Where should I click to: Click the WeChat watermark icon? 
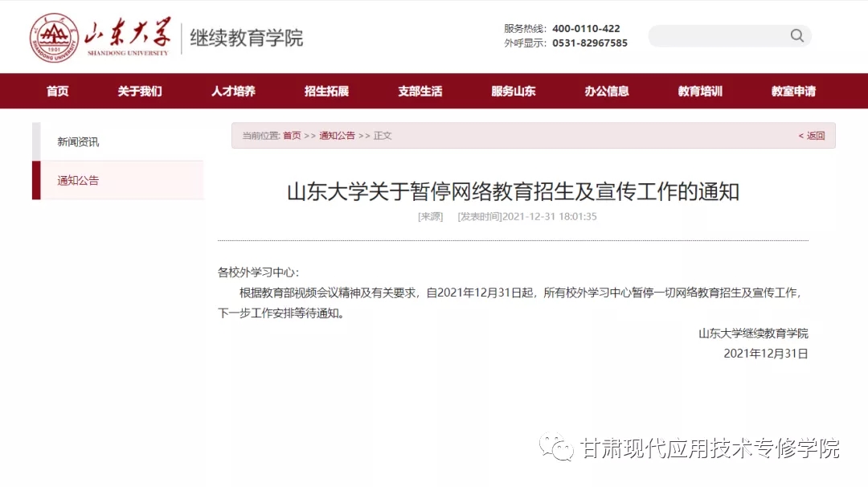point(556,448)
